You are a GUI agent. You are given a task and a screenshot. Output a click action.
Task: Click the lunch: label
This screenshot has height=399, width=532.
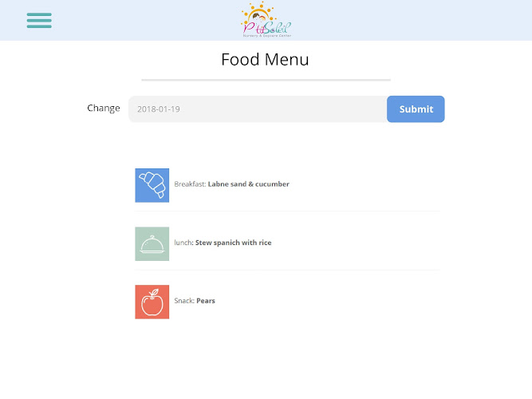pyautogui.click(x=184, y=243)
